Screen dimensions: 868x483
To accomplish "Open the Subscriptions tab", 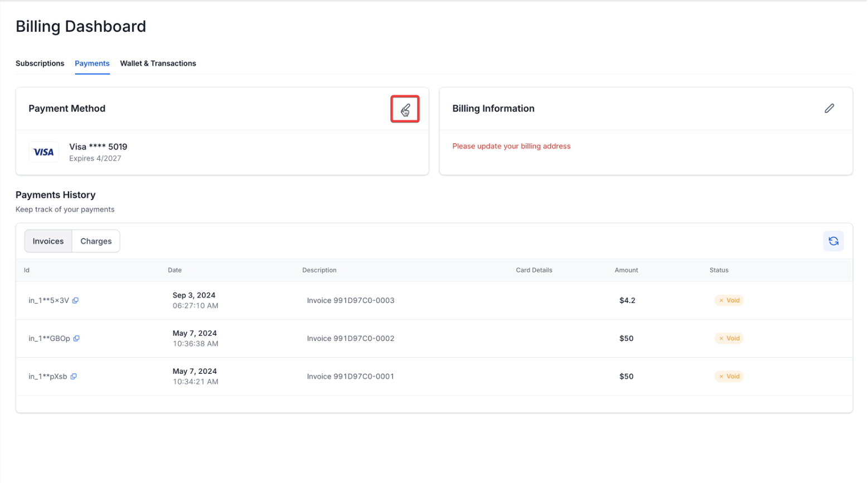I will [x=40, y=64].
